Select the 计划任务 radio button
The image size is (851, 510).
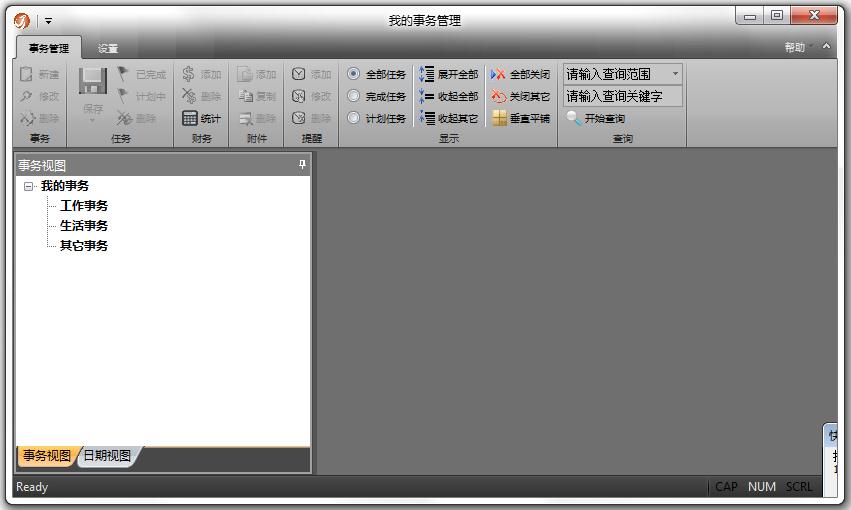353,117
